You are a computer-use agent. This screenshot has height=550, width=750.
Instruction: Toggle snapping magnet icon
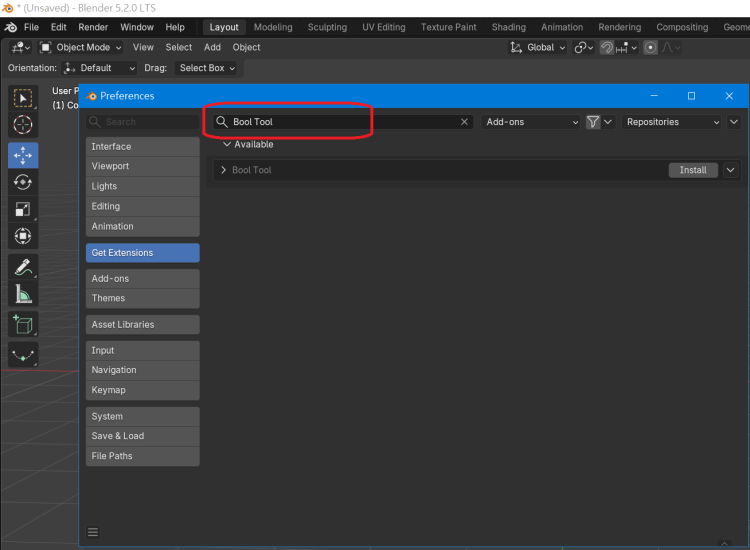607,47
